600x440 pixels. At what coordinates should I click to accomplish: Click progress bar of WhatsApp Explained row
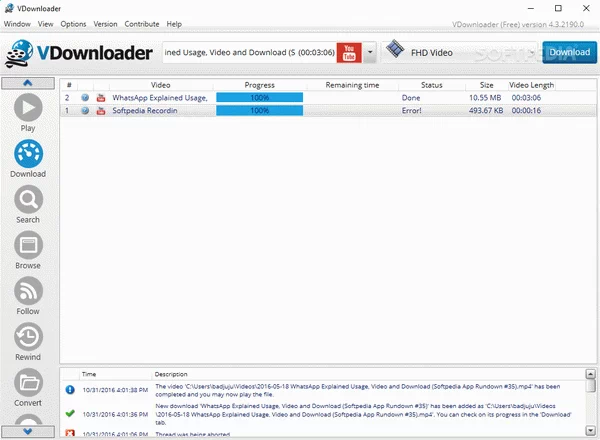pyautogui.click(x=259, y=98)
